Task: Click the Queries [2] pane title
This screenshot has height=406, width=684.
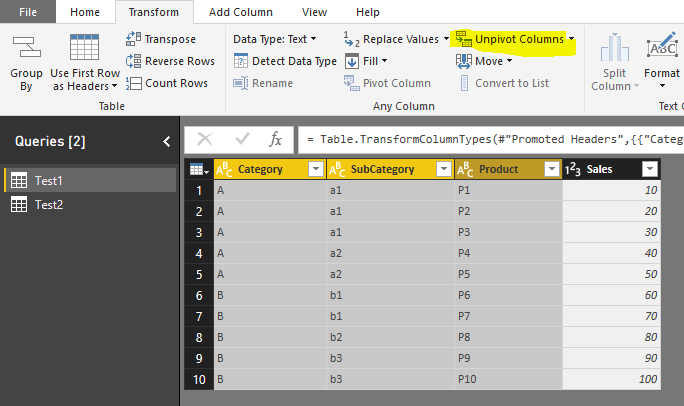Action: [x=50, y=141]
